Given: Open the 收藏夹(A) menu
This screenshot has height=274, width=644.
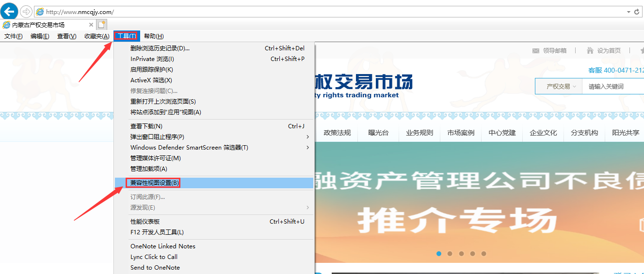Looking at the screenshot, I should click(x=97, y=36).
